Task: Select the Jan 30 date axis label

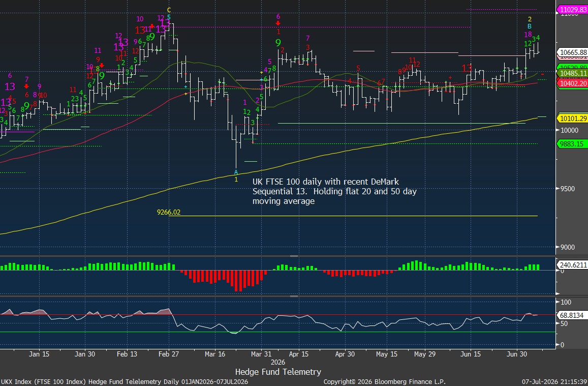Action: (85, 354)
